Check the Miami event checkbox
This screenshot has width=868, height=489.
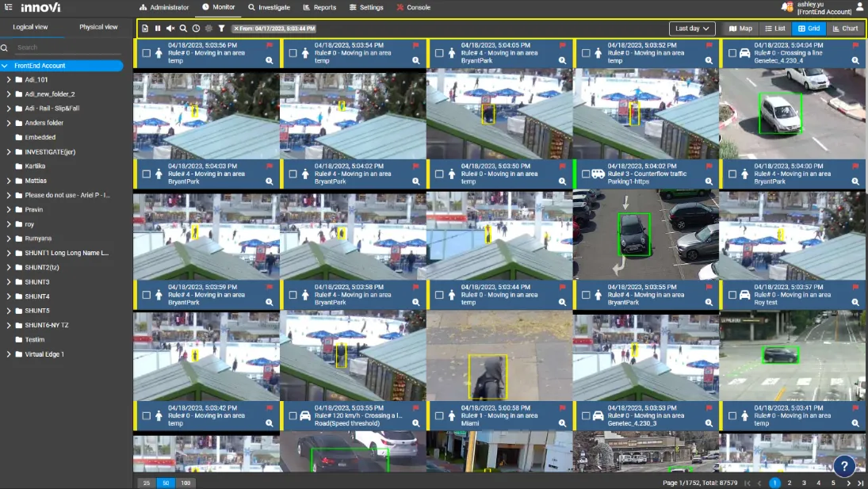pos(439,415)
